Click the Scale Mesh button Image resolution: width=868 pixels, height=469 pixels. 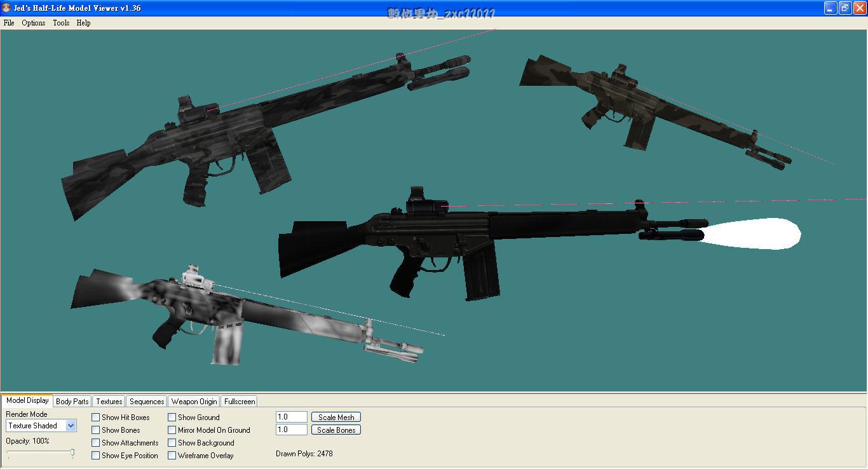pos(336,418)
